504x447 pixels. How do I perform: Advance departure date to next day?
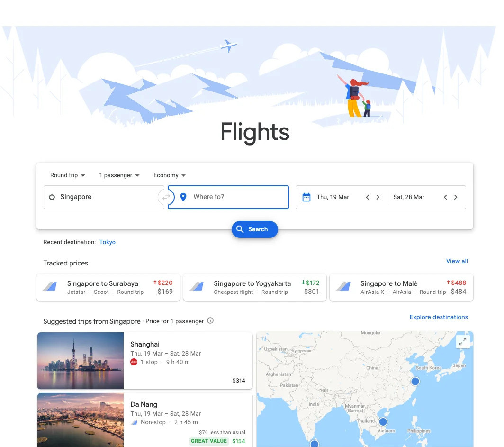click(378, 197)
